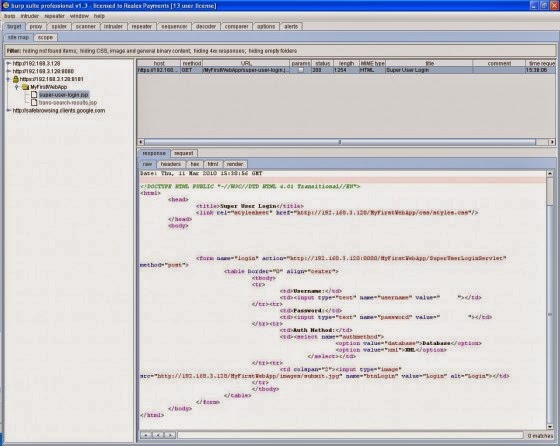The image size is (560, 446).
Task: Open the repeater menu in menu bar
Action: [55, 16]
